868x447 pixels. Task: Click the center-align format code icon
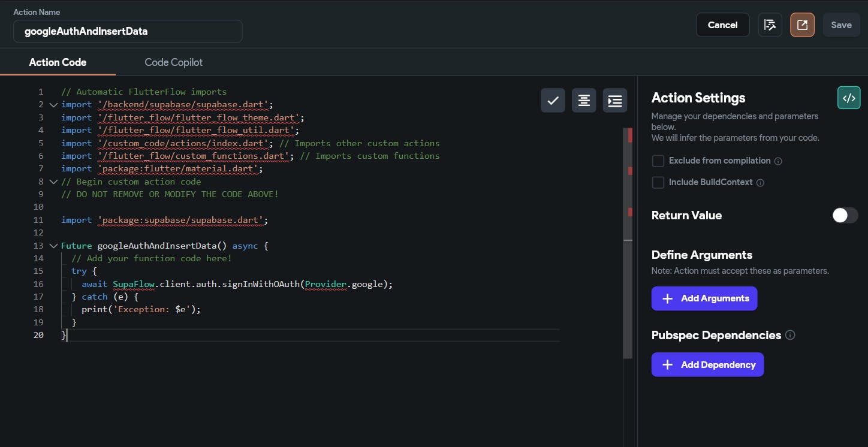click(583, 101)
